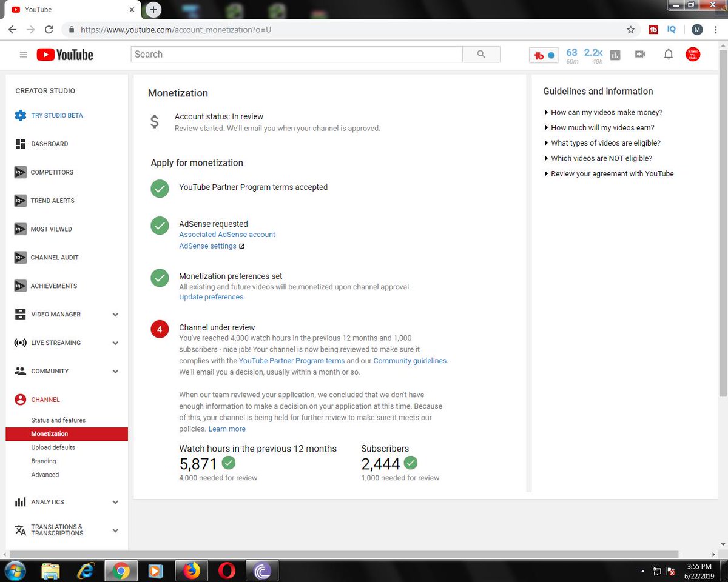This screenshot has width=728, height=582.
Task: Open the TubeBuddy icon in YouTube header
Action: click(544, 55)
